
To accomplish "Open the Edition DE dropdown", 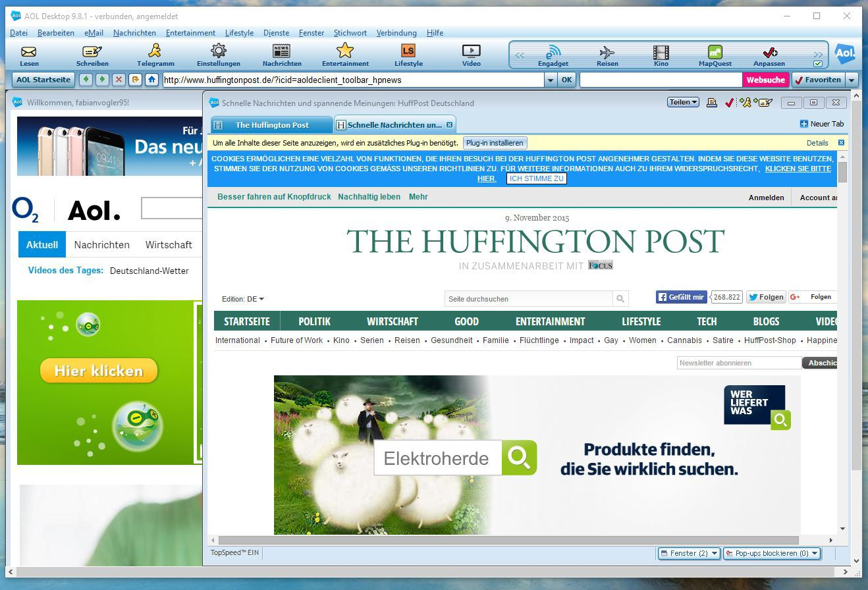I will click(x=243, y=299).
